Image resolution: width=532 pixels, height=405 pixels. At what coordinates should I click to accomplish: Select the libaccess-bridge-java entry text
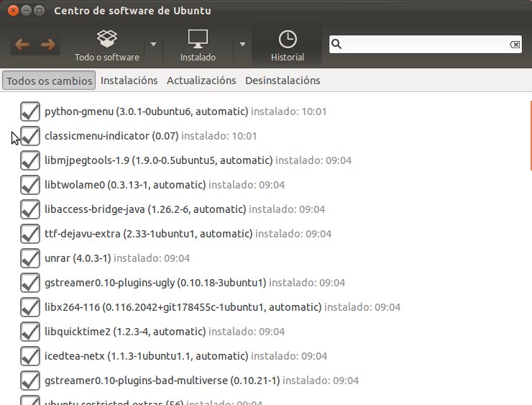point(185,209)
